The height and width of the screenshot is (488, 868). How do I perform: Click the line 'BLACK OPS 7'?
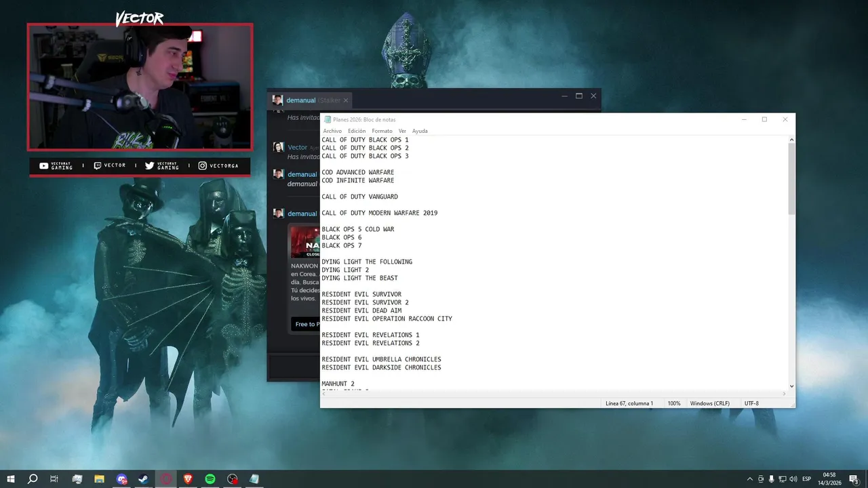pyautogui.click(x=342, y=245)
